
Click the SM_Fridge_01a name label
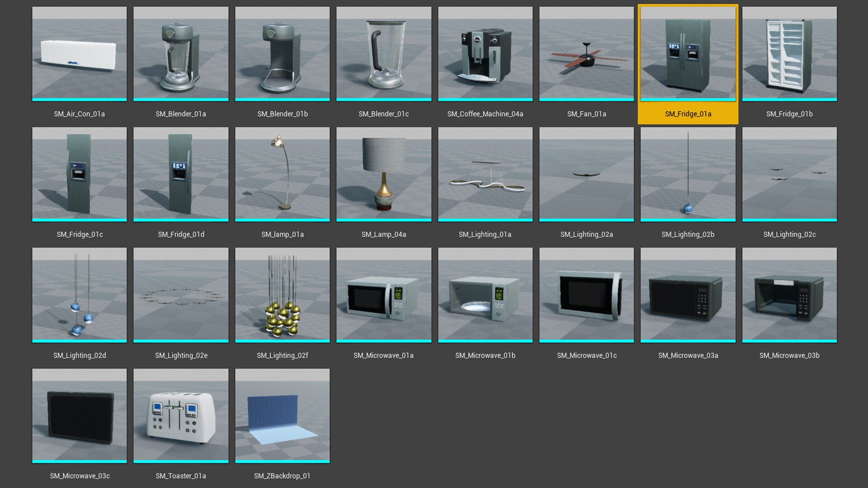688,114
